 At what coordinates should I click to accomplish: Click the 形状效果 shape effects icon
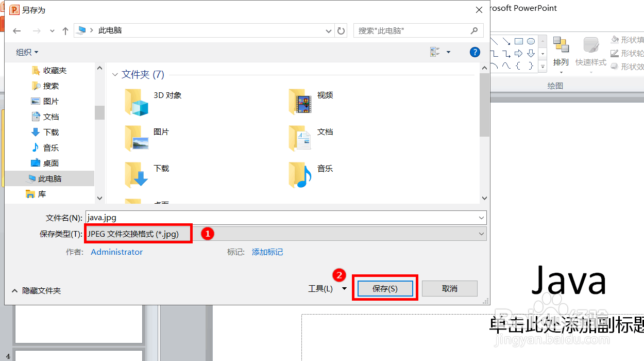click(x=615, y=67)
